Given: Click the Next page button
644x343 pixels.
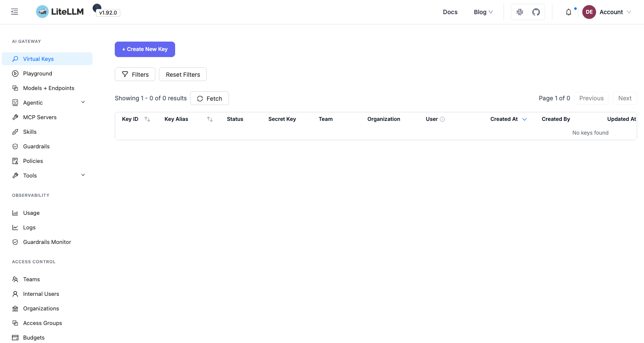Looking at the screenshot, I should tap(625, 98).
